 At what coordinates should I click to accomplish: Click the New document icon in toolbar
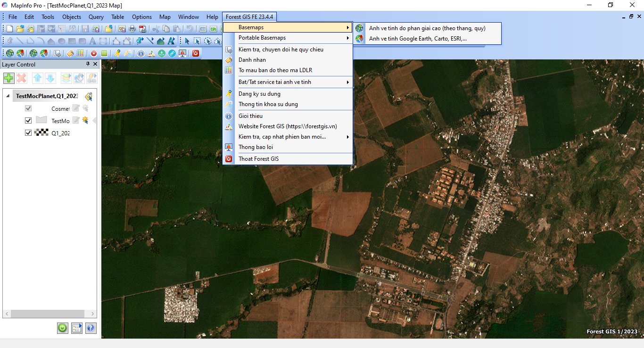pos(10,29)
